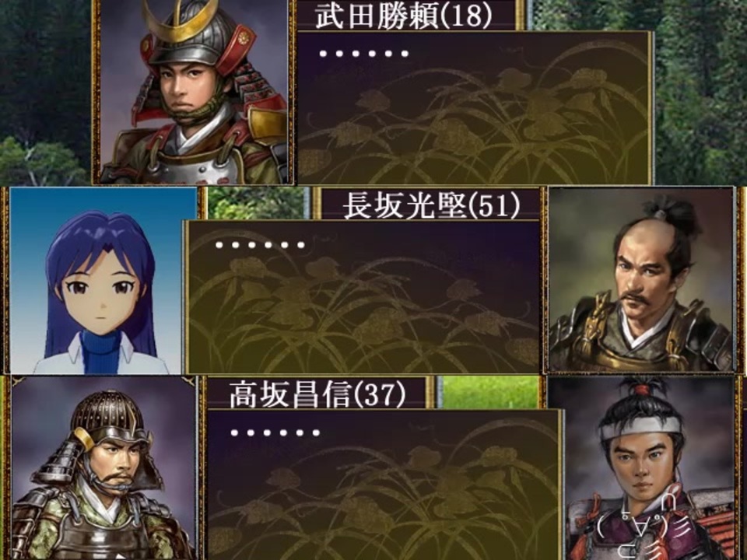747x560 pixels.
Task: Click the bright green grass strip beside 高坂昌信 label
Action: pos(491,392)
